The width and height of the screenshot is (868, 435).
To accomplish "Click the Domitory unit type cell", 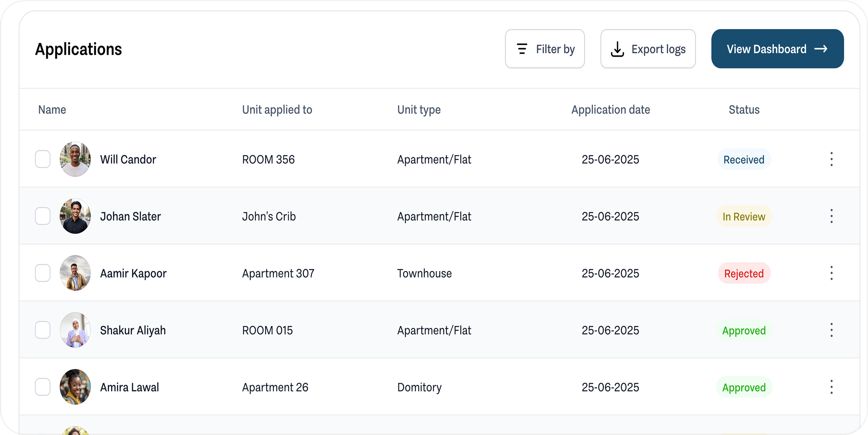I will (x=419, y=387).
